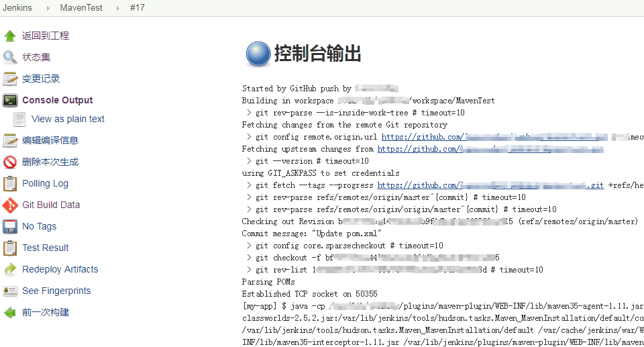
Task: Click the document icon beside View as plain text
Action: click(19, 119)
